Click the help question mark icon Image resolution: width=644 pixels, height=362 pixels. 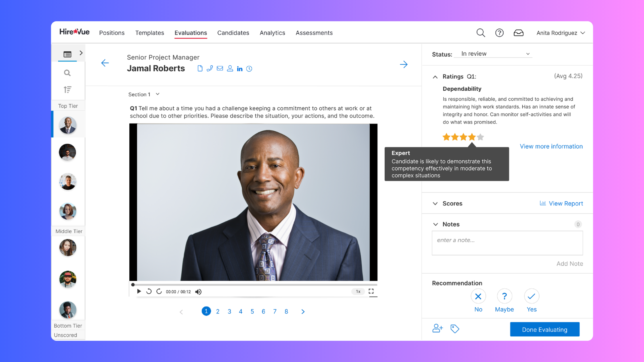coord(499,33)
